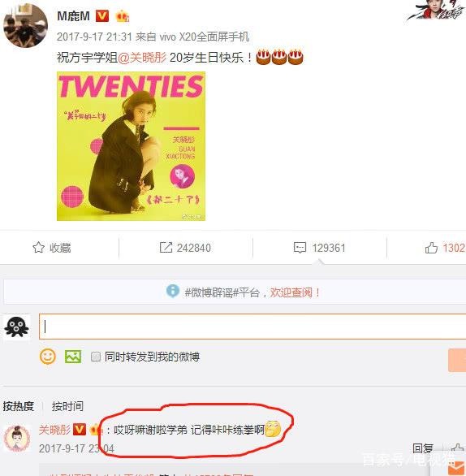
Task: Click the star icon next to 收藏
Action: [x=38, y=248]
